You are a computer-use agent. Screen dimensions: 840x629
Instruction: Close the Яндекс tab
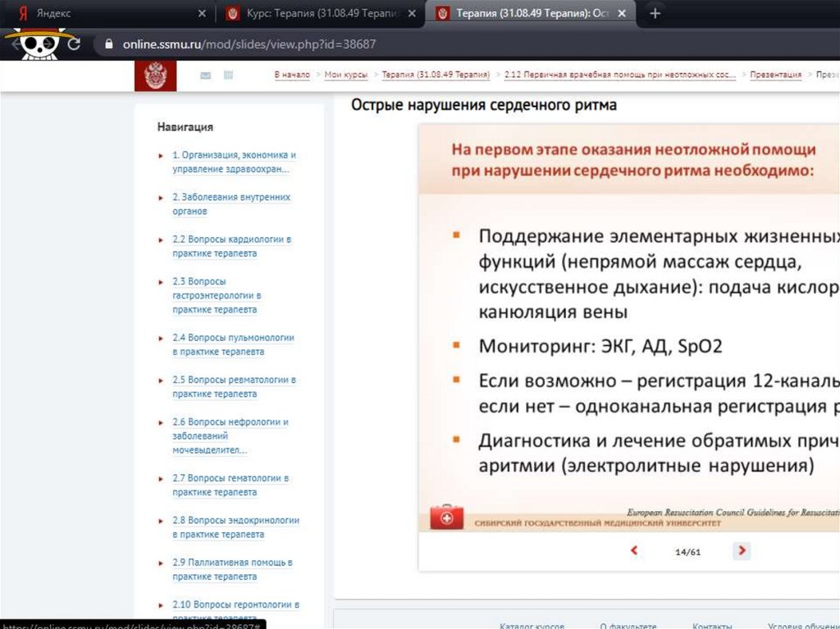[x=202, y=13]
